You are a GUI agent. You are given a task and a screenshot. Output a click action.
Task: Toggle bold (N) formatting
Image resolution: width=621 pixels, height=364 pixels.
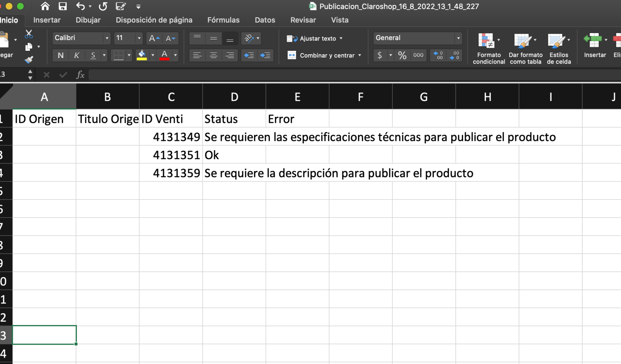[x=61, y=55]
